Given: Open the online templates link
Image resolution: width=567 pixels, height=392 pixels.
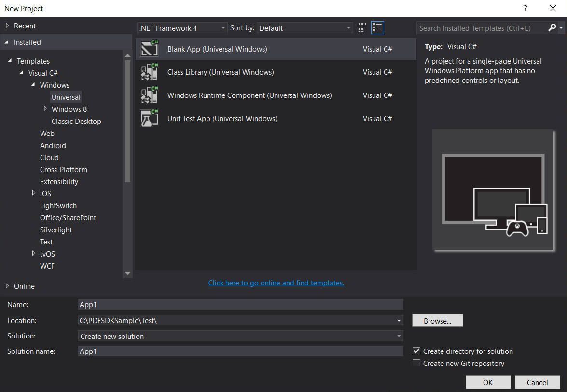Looking at the screenshot, I should click(x=276, y=283).
